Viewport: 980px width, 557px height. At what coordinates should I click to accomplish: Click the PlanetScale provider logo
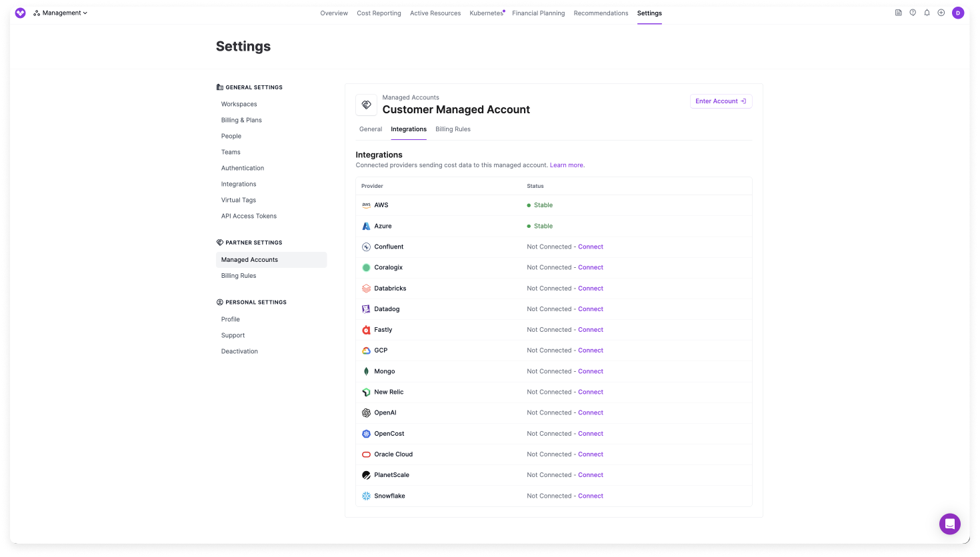[366, 475]
